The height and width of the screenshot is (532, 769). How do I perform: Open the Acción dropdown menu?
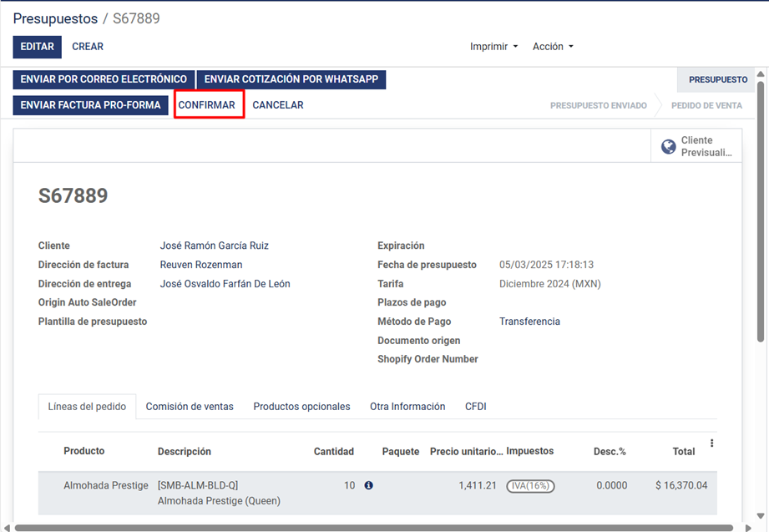click(x=553, y=47)
